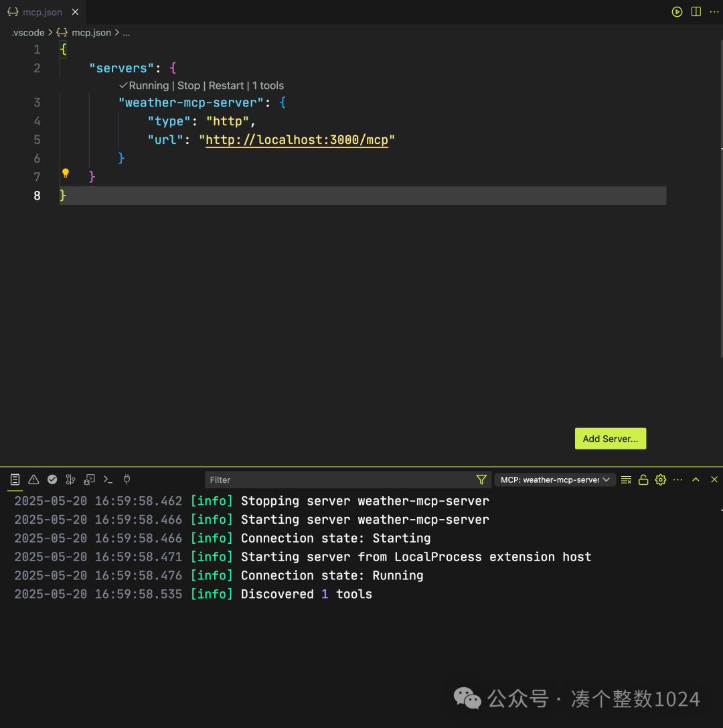Click the source control graph icon

(70, 480)
